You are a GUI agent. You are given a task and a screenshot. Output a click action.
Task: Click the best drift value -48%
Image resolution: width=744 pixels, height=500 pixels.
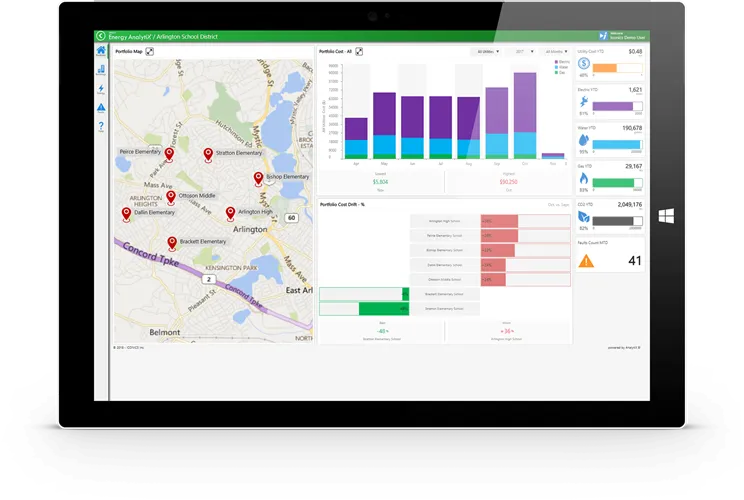(x=382, y=331)
